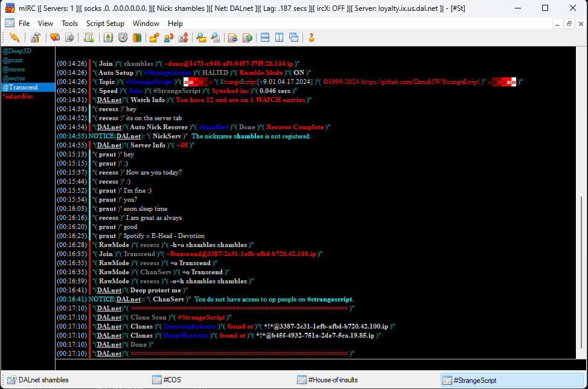The width and height of the screenshot is (588, 389).
Task: Click 'soon sleep time' message by praut
Action: (145, 209)
